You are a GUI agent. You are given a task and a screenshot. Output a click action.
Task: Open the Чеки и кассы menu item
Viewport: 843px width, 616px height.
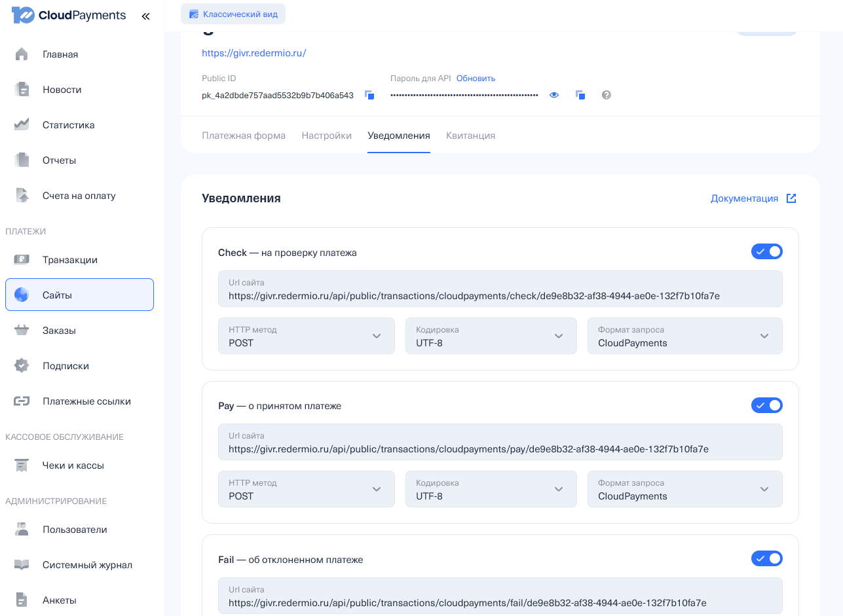click(x=79, y=465)
